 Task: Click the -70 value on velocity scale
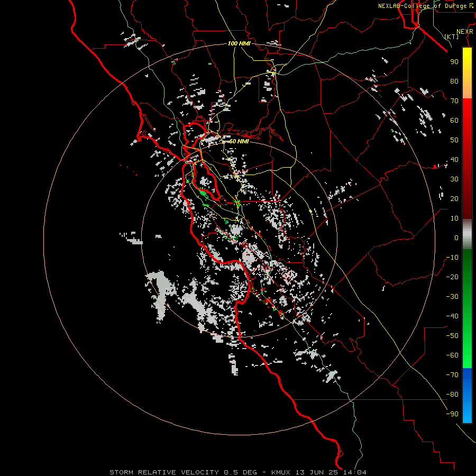click(452, 375)
